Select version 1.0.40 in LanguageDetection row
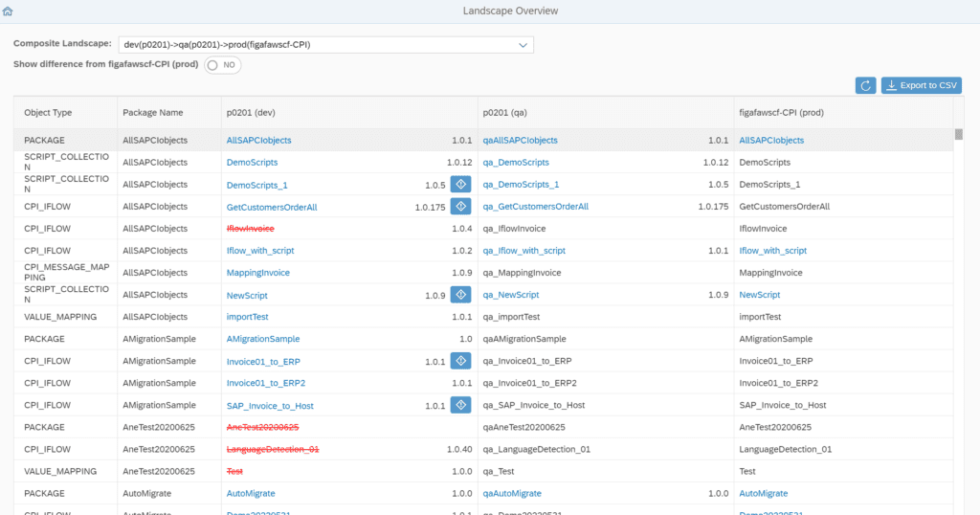Viewport: 980px width, 515px height. [459, 449]
